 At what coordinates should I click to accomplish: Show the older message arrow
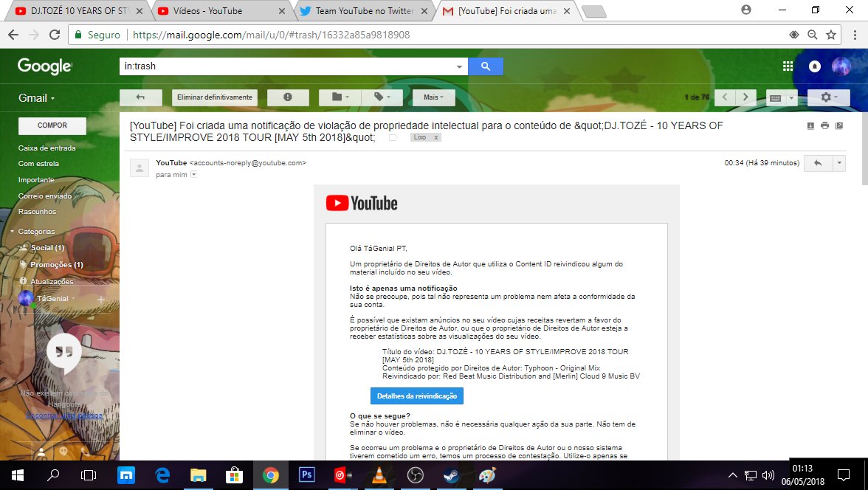pyautogui.click(x=745, y=97)
